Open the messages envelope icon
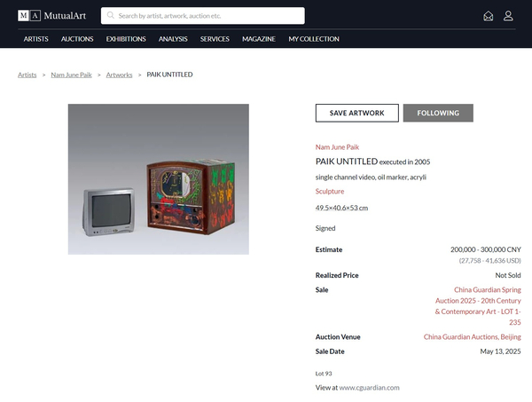Image resolution: width=532 pixels, height=402 pixels. coord(489,16)
